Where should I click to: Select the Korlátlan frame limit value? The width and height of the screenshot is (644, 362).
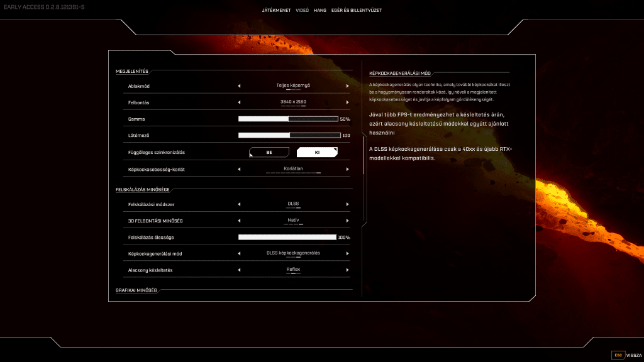pyautogui.click(x=293, y=168)
